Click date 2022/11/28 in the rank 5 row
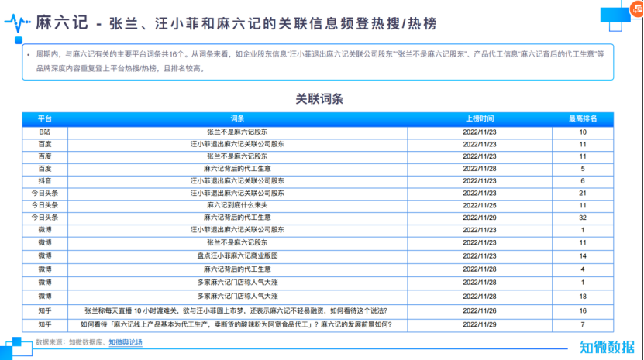Viewport: 644px width, 360px height. [x=479, y=169]
